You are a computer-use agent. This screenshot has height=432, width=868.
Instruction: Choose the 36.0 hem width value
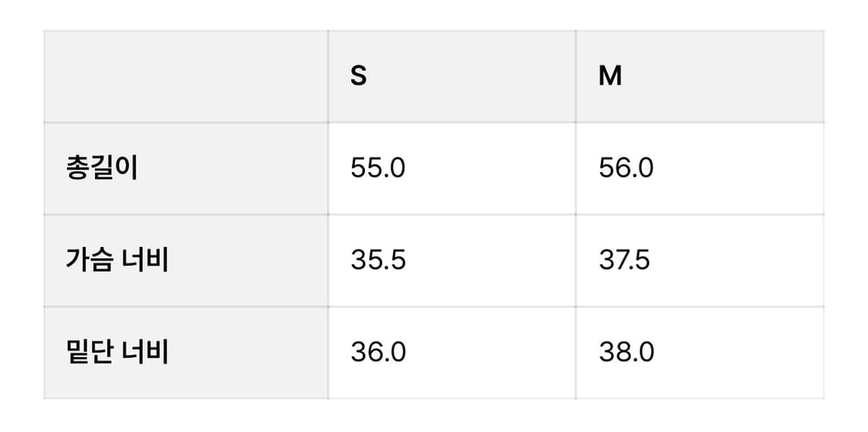(x=378, y=353)
